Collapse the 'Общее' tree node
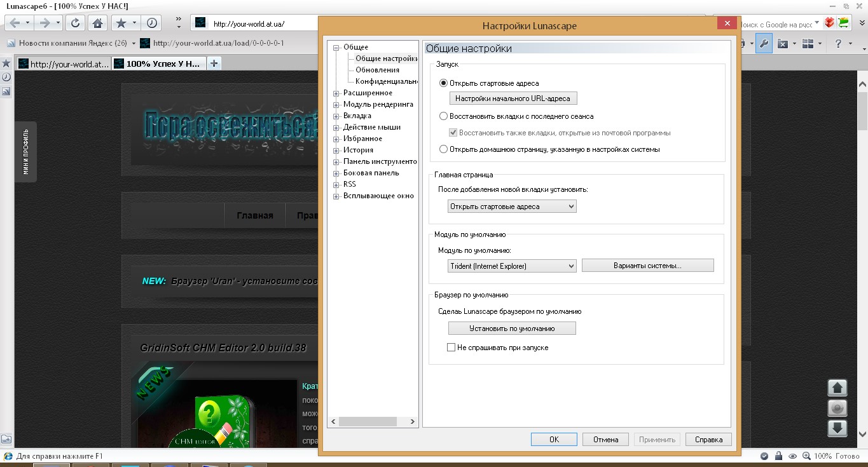Screen dimensions: 868x467 336,47
